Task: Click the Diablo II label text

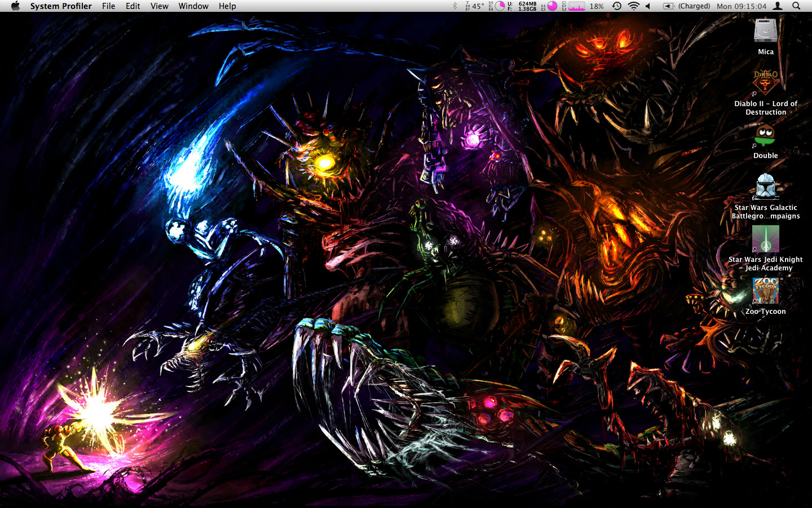Action: coord(766,108)
